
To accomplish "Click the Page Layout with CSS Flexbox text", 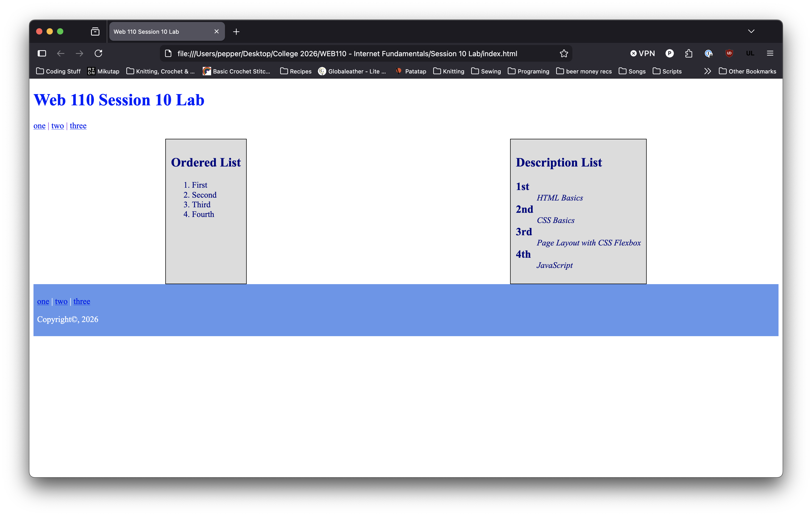I will tap(589, 243).
